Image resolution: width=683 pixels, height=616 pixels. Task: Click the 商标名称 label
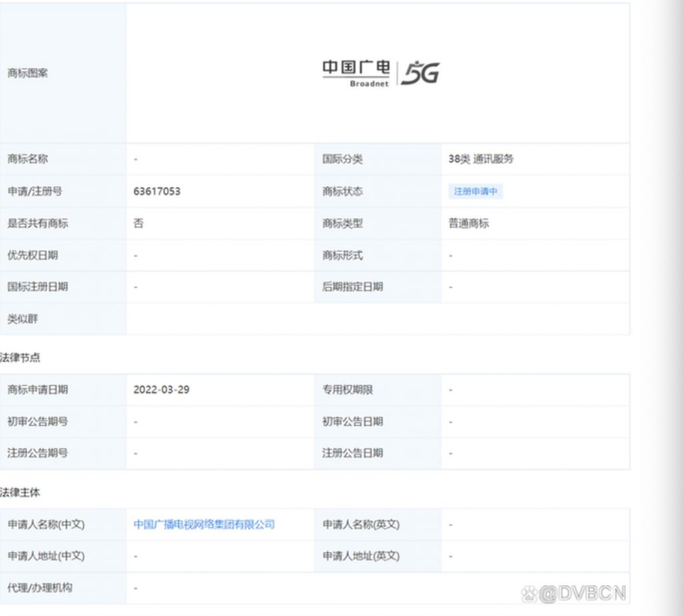[x=27, y=159]
